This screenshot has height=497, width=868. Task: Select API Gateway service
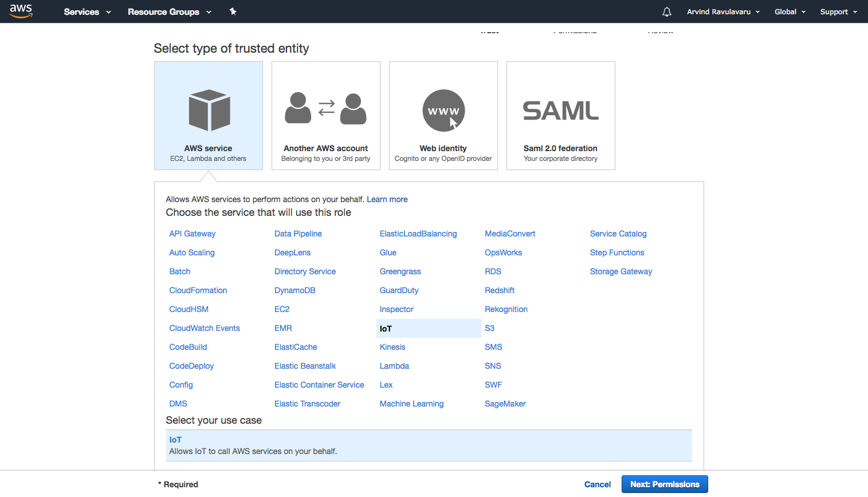point(193,234)
